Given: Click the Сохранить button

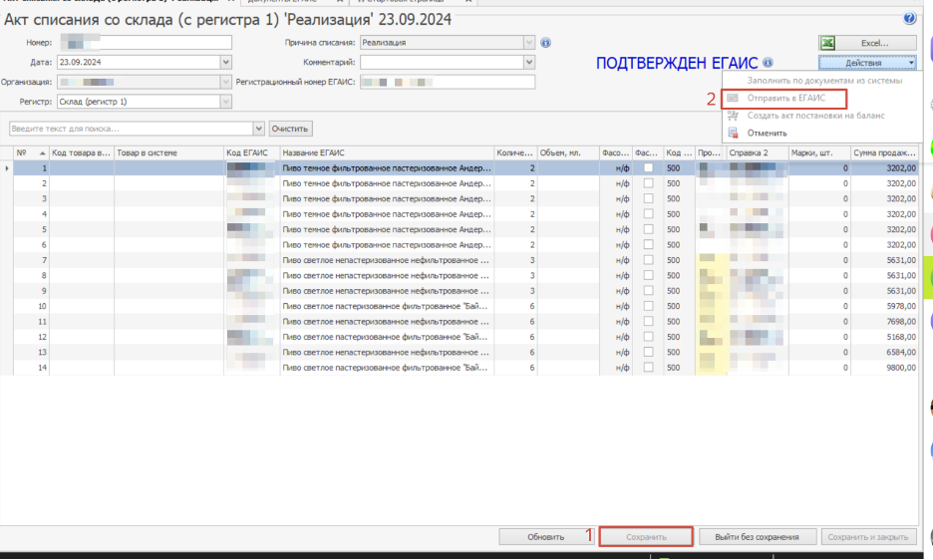Looking at the screenshot, I should point(646,537).
